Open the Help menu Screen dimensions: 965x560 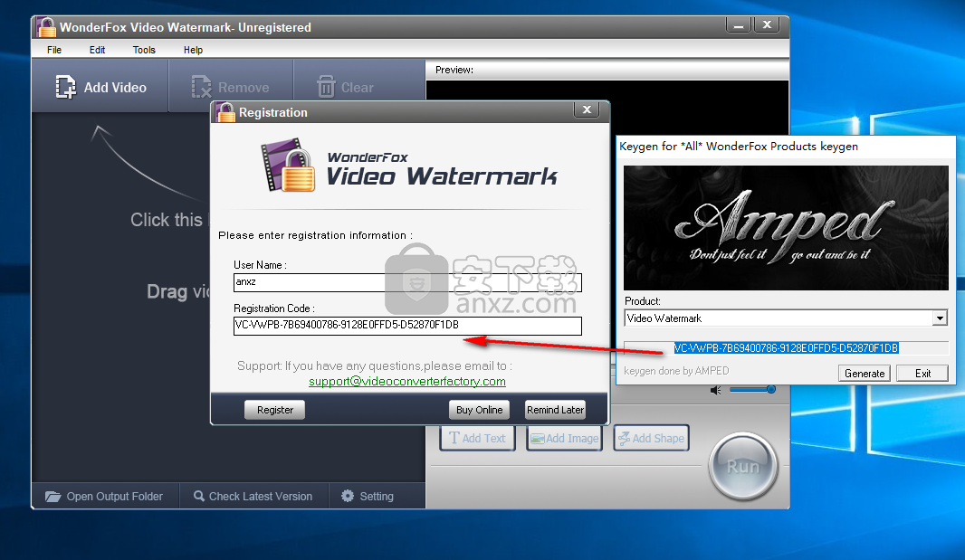point(193,50)
